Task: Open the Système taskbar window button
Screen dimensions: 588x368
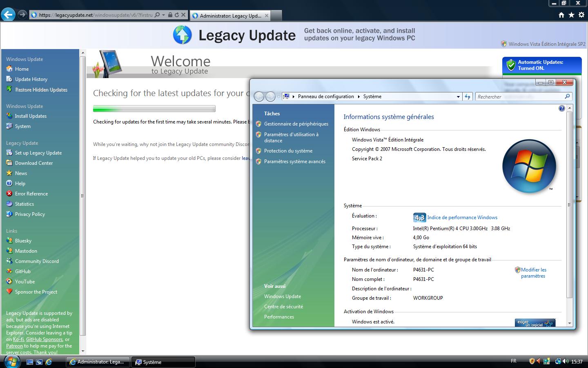Action: [x=163, y=362]
